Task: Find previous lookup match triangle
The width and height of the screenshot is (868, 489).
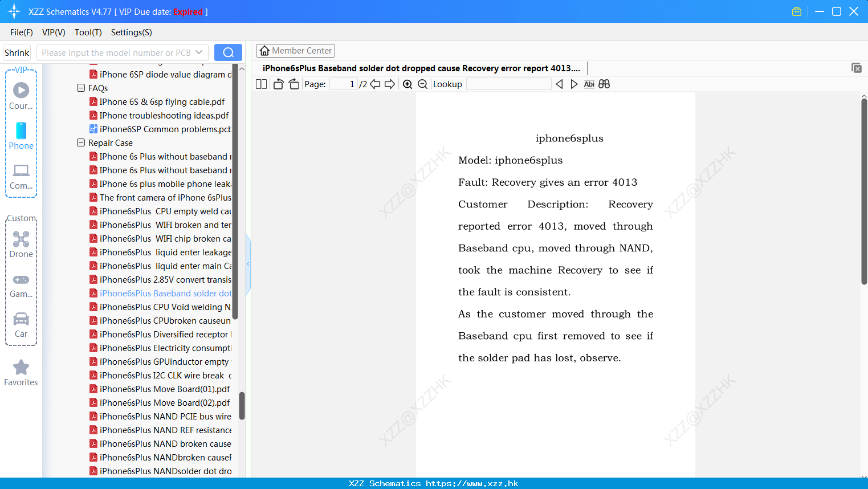Action: coord(559,84)
